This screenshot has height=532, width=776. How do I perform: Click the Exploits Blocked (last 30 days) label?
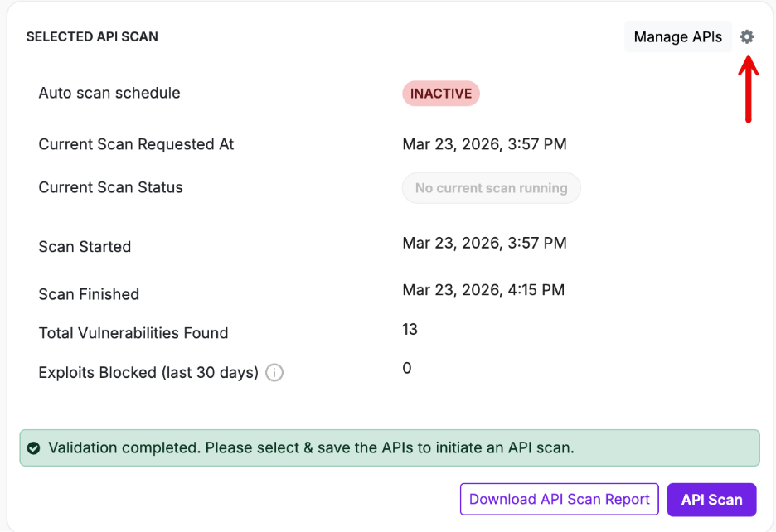click(148, 373)
